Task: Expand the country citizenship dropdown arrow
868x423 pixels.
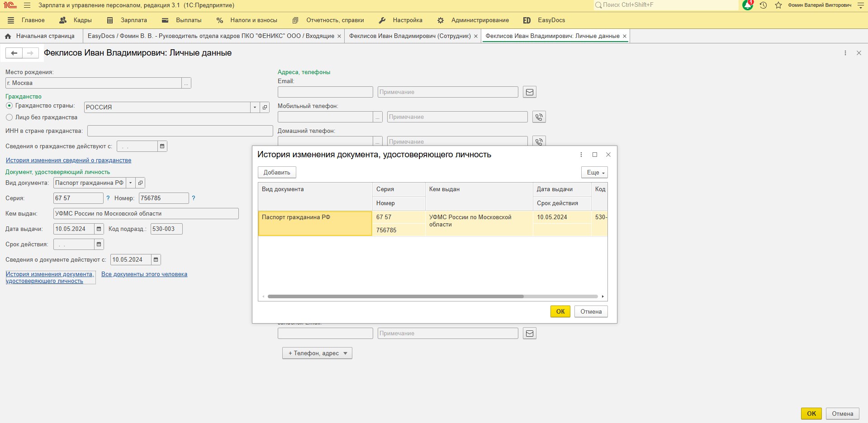Action: (255, 108)
